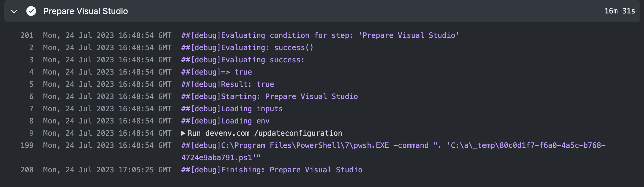Select line number 199
This screenshot has height=187, width=644.
pyautogui.click(x=27, y=145)
